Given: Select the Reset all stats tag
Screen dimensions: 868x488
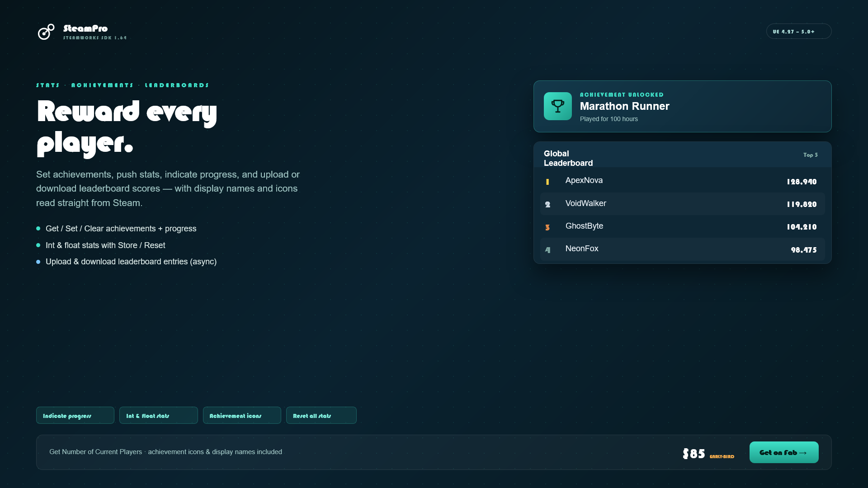Looking at the screenshot, I should (x=321, y=415).
